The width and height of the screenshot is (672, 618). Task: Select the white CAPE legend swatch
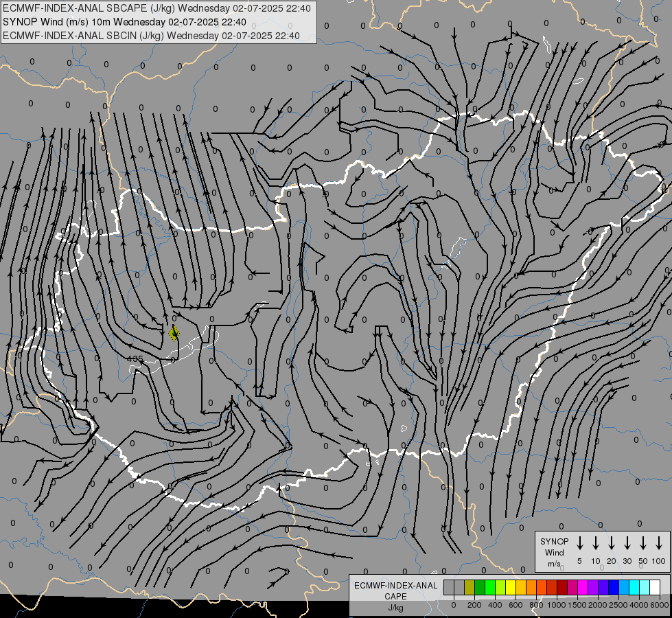click(x=655, y=587)
